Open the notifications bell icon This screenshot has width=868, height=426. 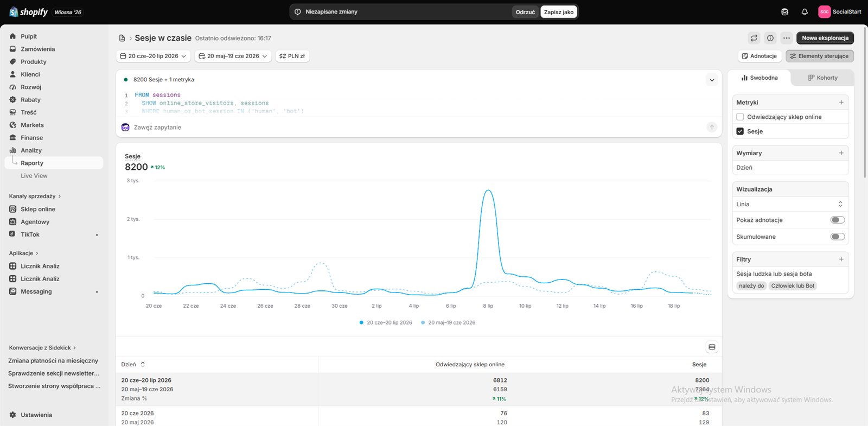coord(805,12)
